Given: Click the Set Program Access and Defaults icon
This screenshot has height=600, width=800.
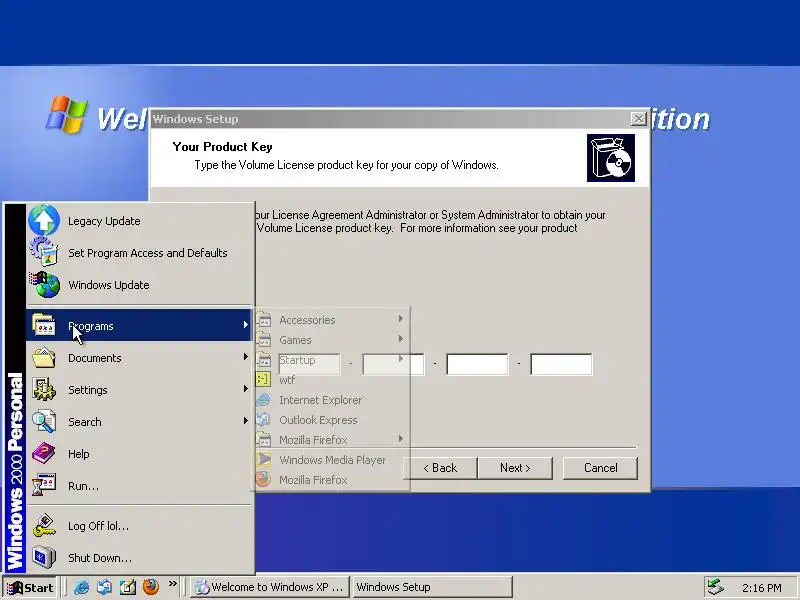Looking at the screenshot, I should click(x=44, y=252).
